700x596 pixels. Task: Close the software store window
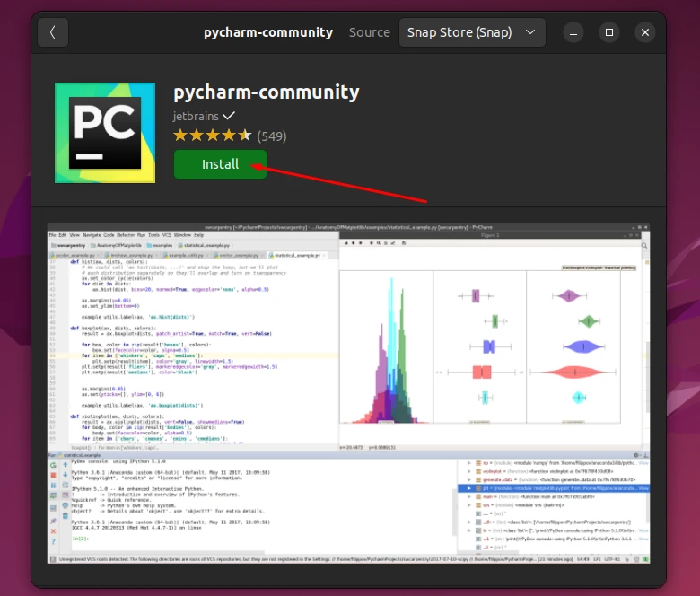(644, 32)
